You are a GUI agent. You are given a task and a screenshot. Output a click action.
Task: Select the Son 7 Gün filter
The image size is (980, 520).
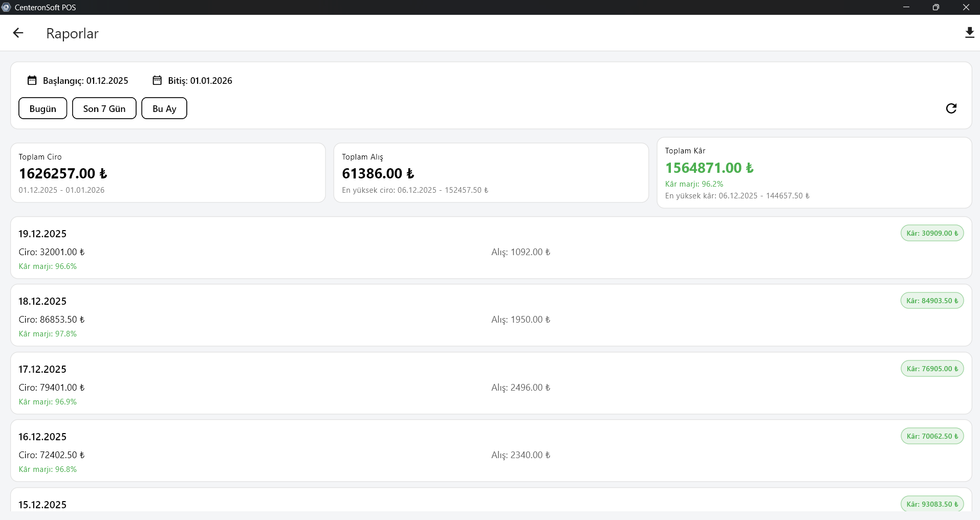click(x=104, y=108)
